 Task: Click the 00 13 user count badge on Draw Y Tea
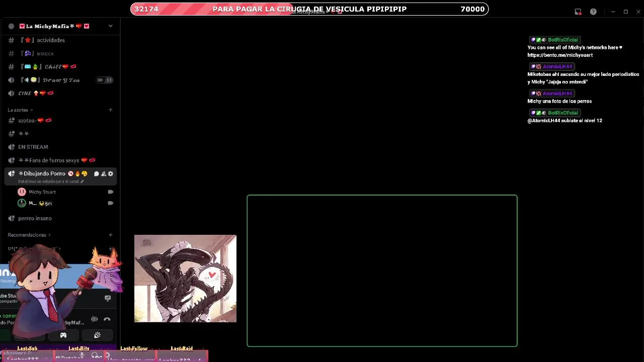point(105,80)
